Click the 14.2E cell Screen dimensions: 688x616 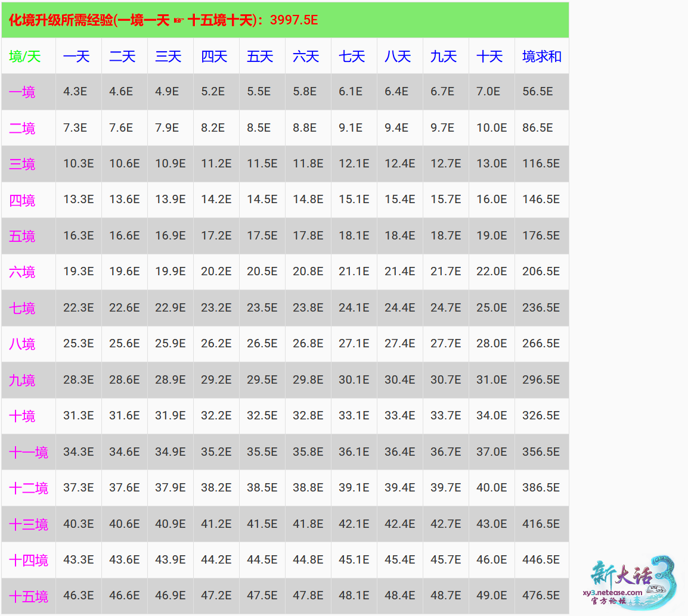click(216, 200)
